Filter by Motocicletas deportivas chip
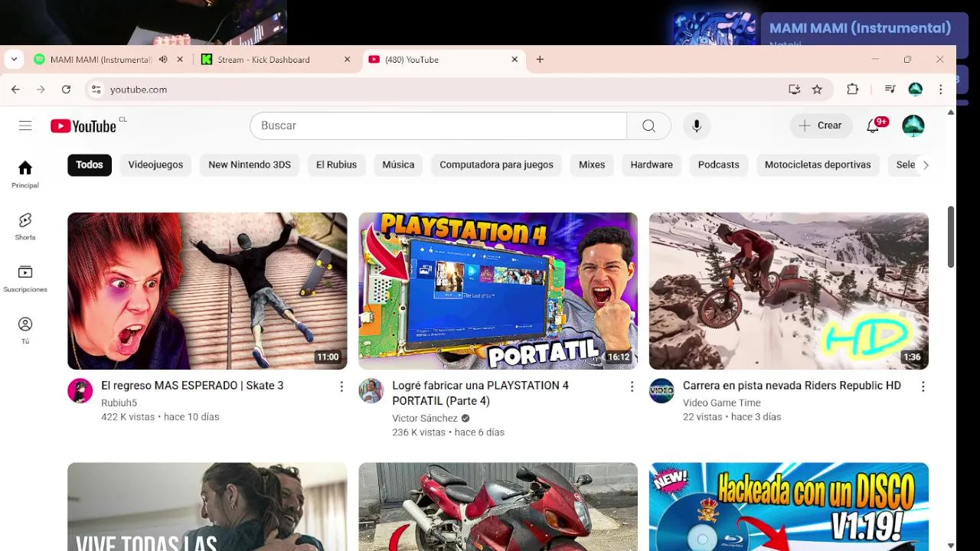Viewport: 980px width, 551px height. pyautogui.click(x=818, y=165)
